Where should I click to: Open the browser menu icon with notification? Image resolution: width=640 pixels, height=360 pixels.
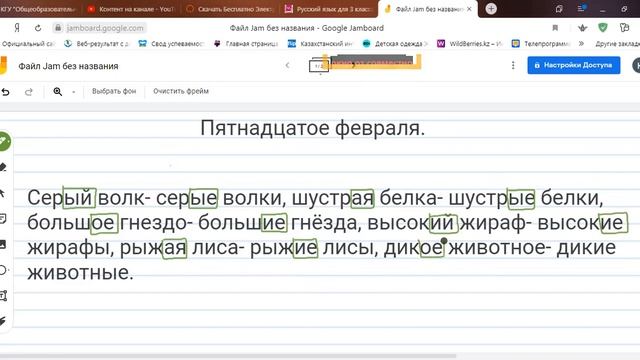582,8
